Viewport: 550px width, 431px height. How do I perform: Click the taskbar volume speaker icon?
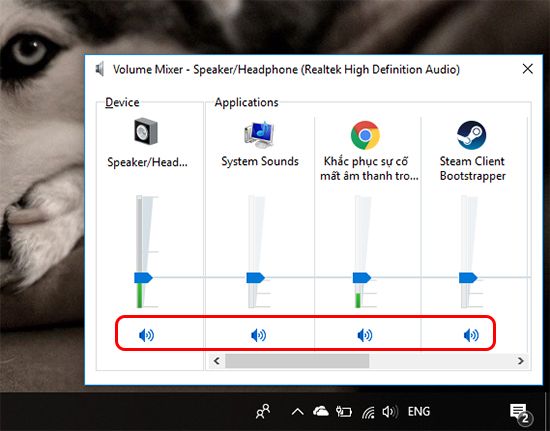click(390, 411)
